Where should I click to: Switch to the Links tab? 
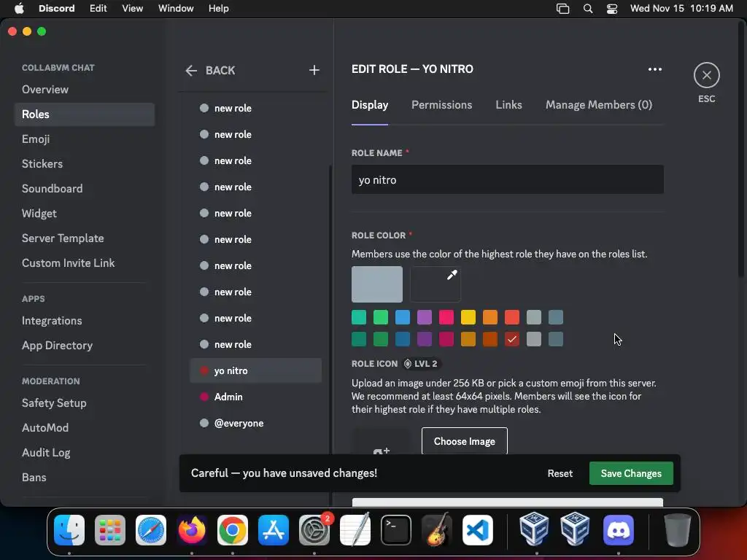(x=508, y=105)
